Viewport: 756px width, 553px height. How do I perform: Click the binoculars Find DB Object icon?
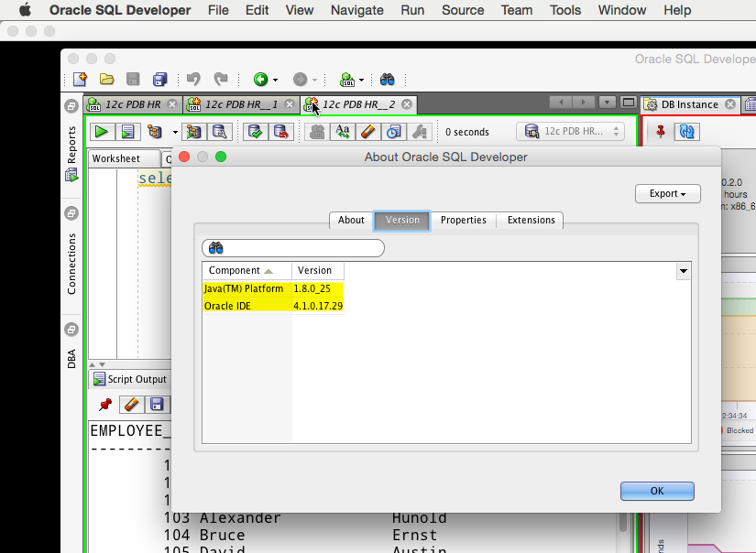387,79
